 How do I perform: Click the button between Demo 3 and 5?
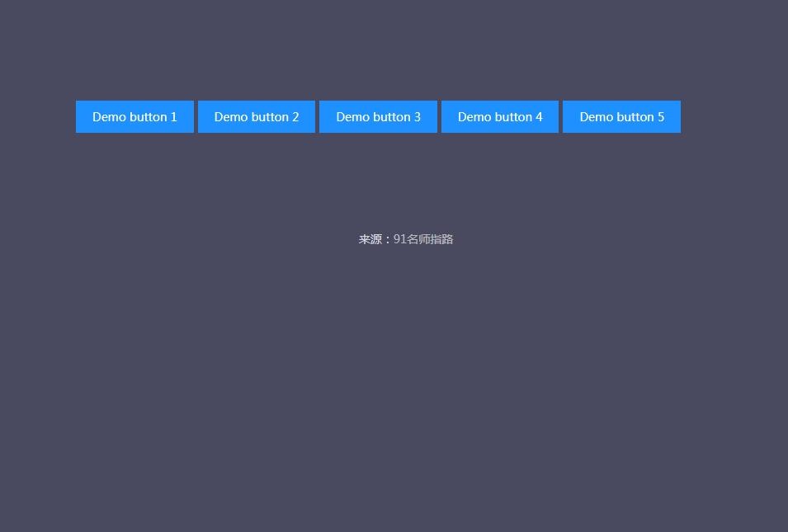(500, 116)
